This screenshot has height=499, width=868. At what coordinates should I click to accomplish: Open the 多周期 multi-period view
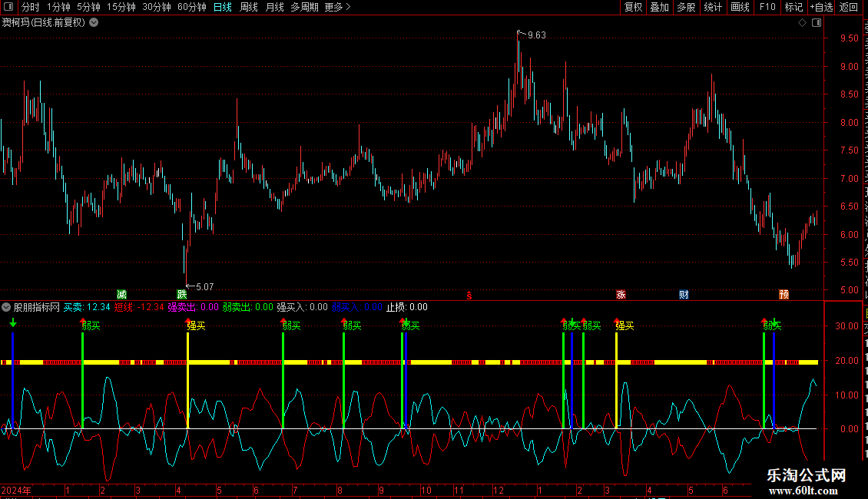pos(304,7)
